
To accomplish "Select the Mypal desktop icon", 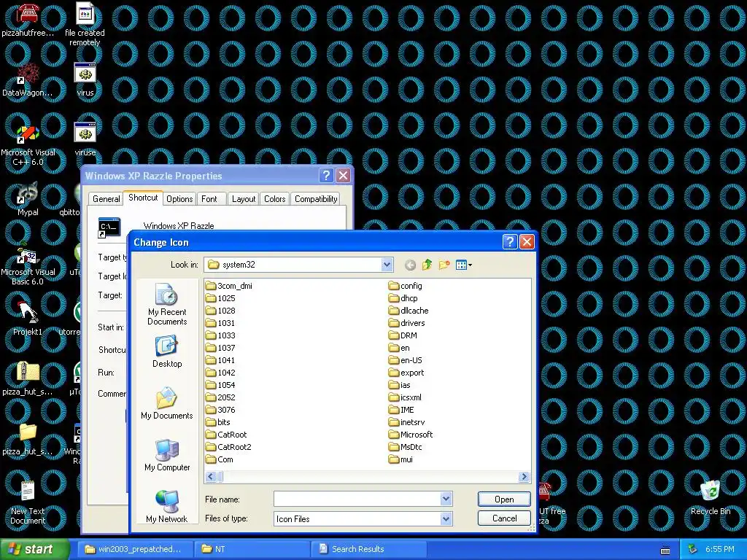I will (28, 199).
